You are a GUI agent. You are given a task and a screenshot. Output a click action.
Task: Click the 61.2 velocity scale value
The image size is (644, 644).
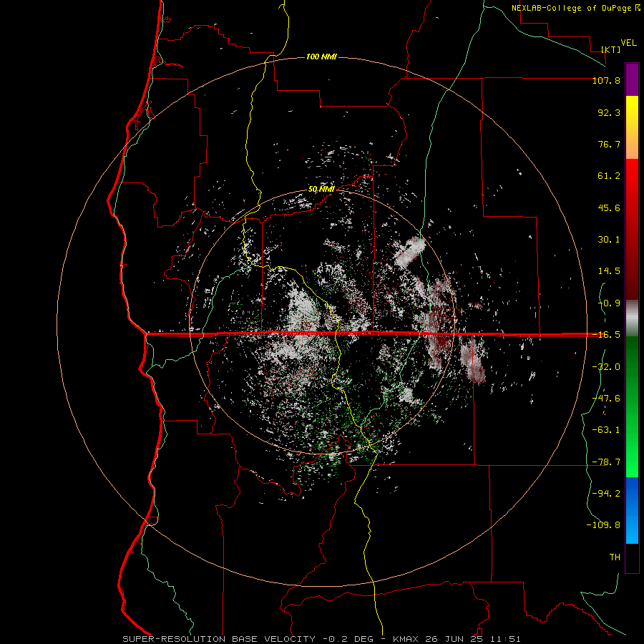[609, 176]
